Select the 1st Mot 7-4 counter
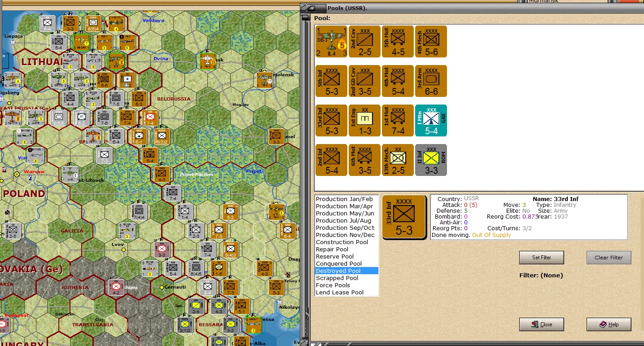Image resolution: width=644 pixels, height=346 pixels. (x=398, y=121)
